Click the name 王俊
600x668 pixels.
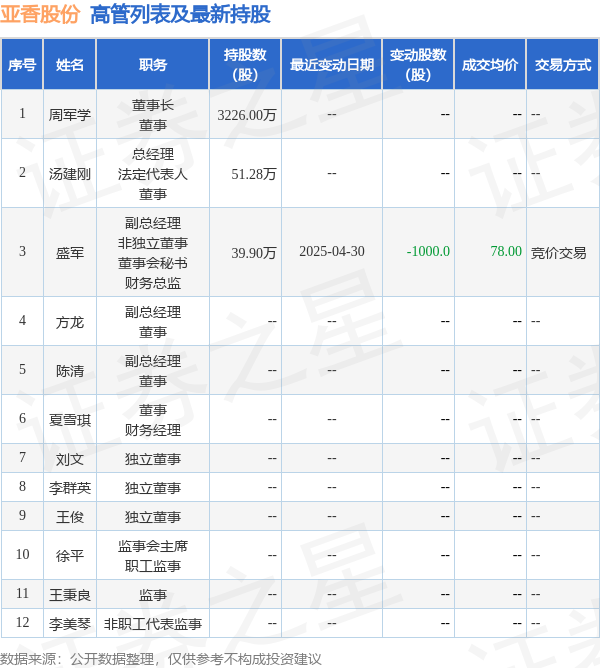70,517
